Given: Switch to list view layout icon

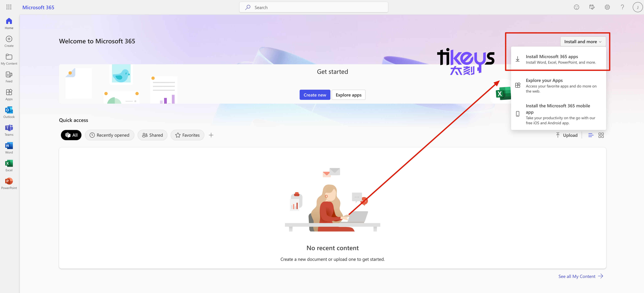Looking at the screenshot, I should (591, 135).
